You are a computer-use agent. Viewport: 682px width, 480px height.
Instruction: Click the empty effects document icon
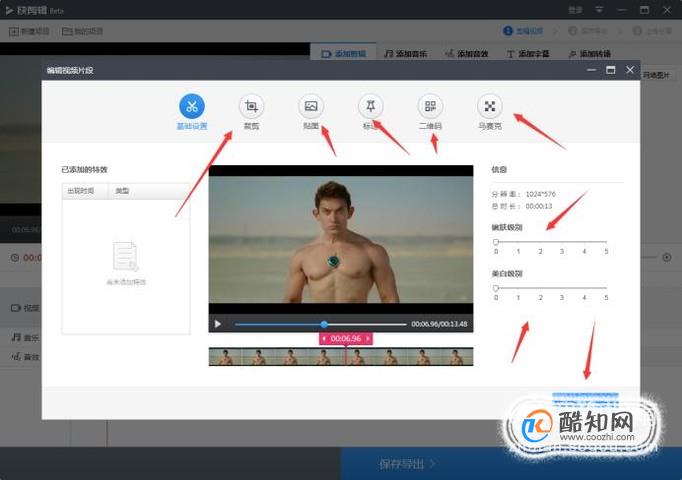tap(126, 257)
